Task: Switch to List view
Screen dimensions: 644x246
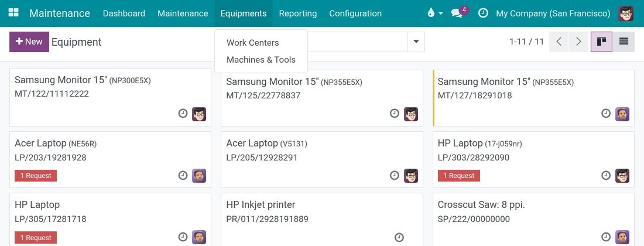Action: click(624, 42)
